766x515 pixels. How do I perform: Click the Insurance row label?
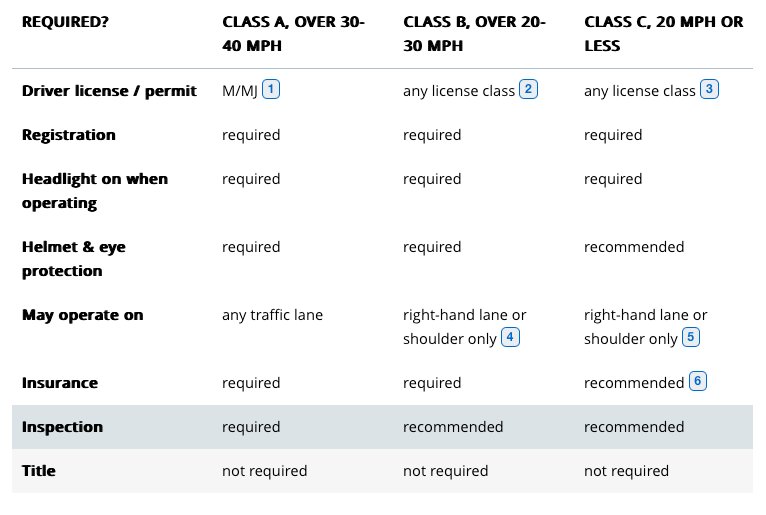[x=60, y=383]
